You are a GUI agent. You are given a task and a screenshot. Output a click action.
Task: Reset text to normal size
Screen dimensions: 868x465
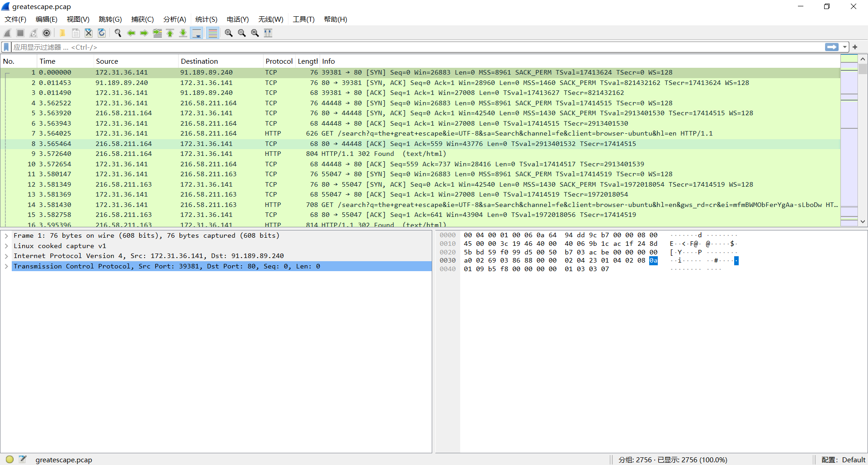(x=255, y=33)
